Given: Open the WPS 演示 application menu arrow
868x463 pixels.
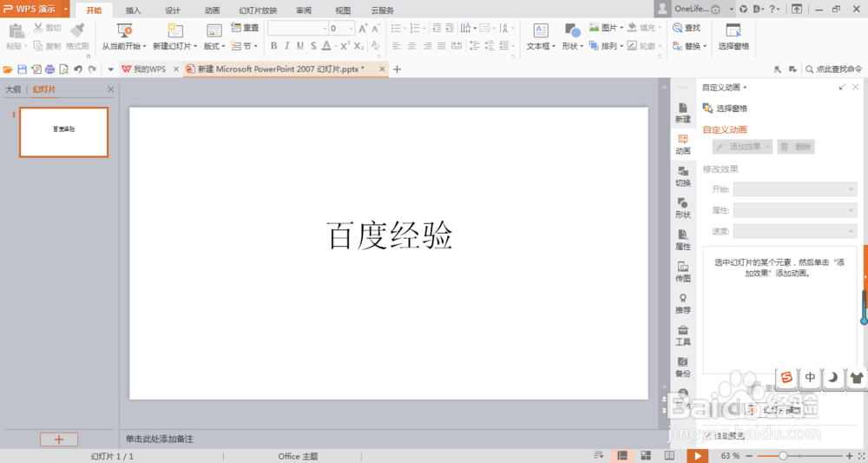Looking at the screenshot, I should coord(65,9).
